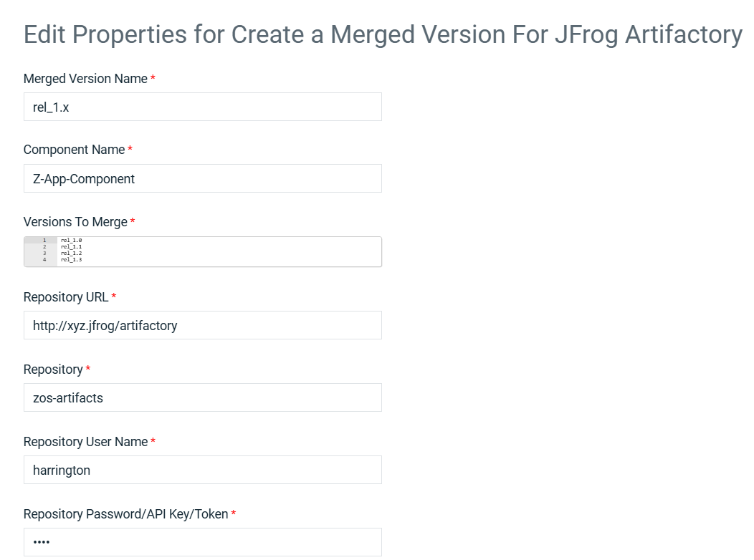Click the rel_1.0 line in versions editor
Viewport: 754px width, 560px height.
coord(71,240)
